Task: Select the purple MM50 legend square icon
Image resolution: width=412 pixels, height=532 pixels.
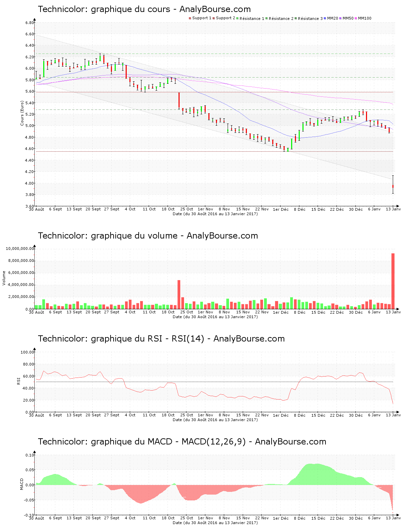Action: 340,17
